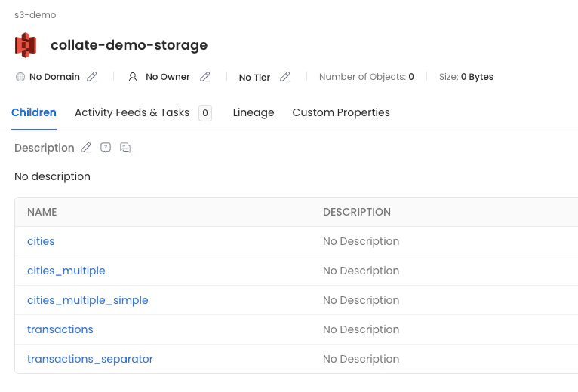Edit the tier with the pencil icon
This screenshot has width=578, height=392.
pos(284,77)
